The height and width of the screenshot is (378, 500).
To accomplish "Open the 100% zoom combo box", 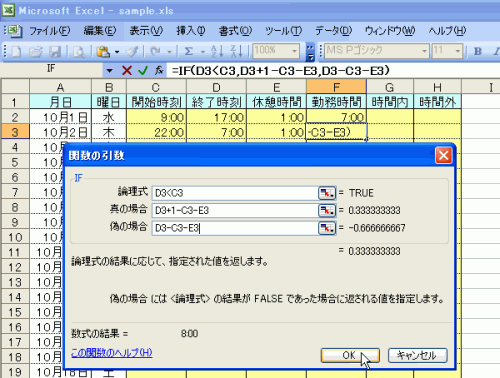I will tap(294, 51).
